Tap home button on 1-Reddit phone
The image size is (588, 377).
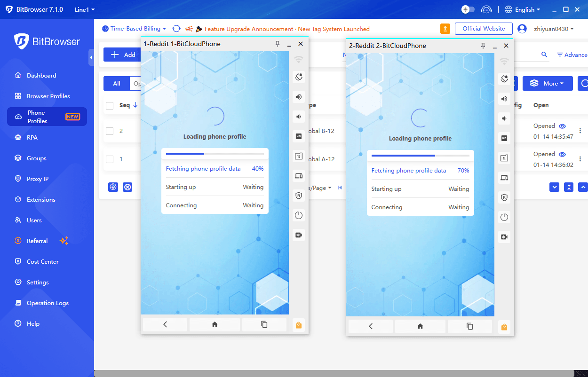coord(215,324)
